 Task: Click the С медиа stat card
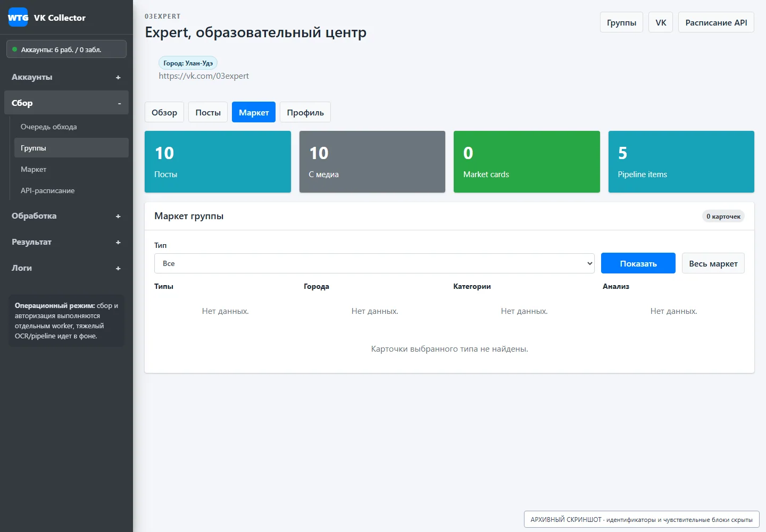372,162
